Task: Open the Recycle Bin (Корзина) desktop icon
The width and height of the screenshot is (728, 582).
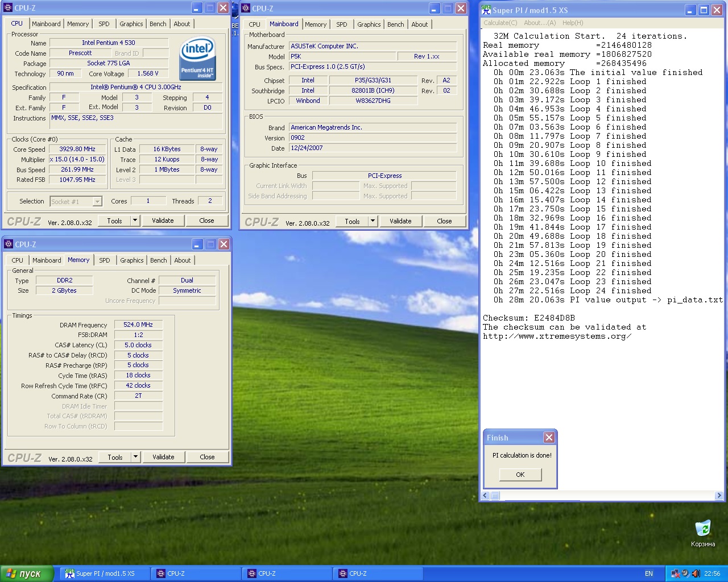Action: [x=703, y=533]
